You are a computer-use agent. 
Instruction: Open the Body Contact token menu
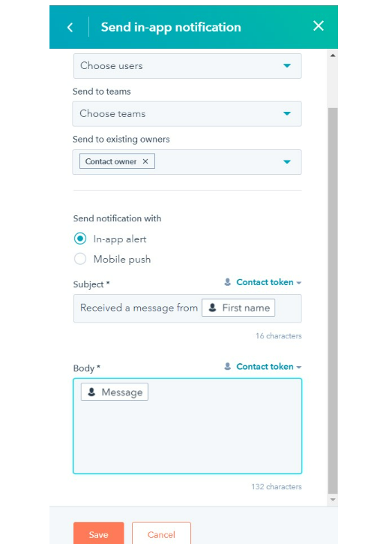(x=268, y=367)
